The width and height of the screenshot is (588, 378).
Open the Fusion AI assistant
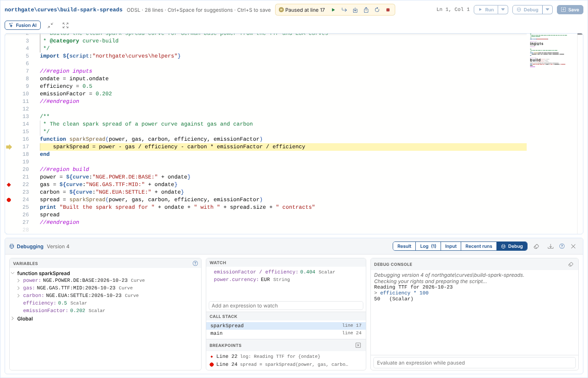tap(23, 26)
